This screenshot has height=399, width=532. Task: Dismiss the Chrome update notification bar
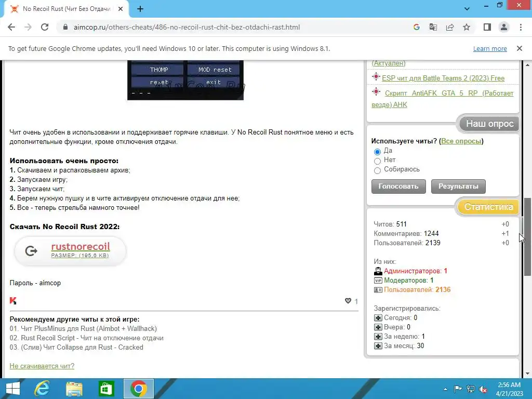pos(520,48)
